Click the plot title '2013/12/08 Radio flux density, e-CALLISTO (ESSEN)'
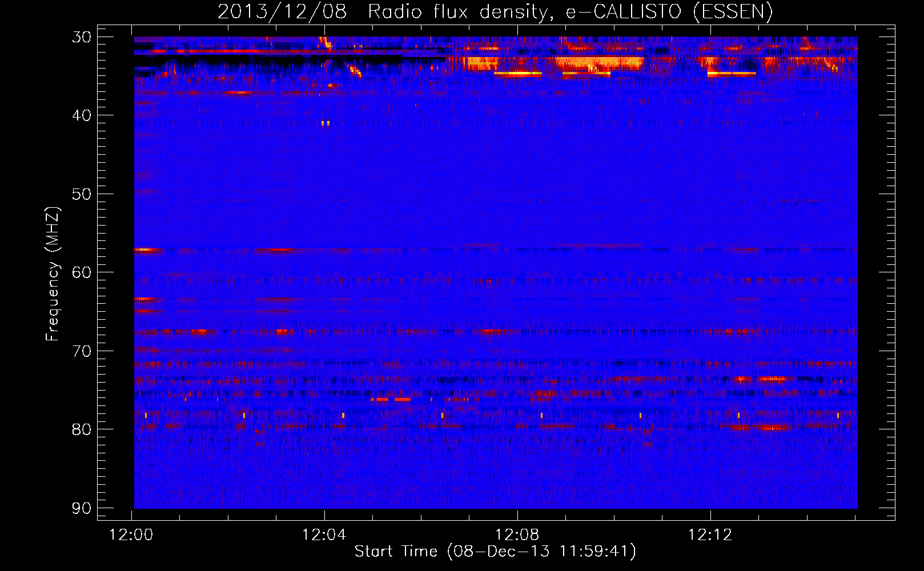Image resolution: width=924 pixels, height=571 pixels. click(495, 11)
